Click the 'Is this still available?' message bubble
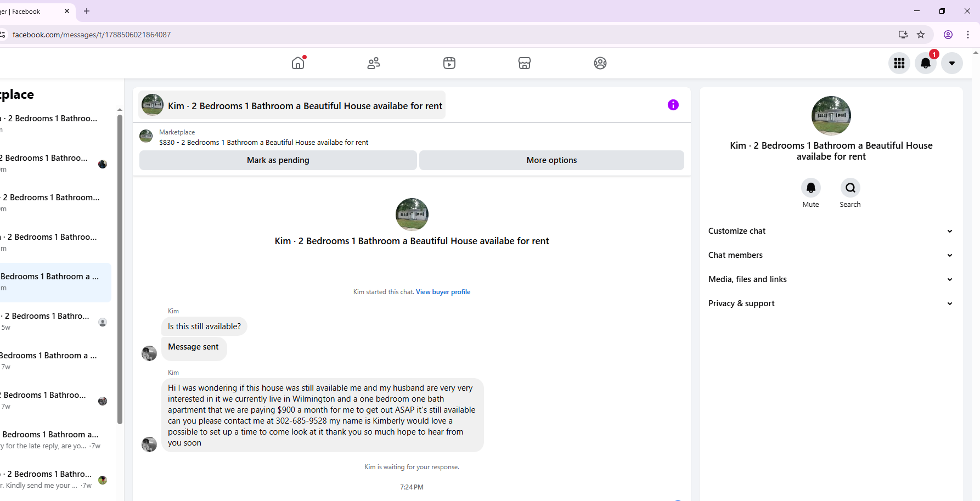980x501 pixels. click(x=204, y=327)
